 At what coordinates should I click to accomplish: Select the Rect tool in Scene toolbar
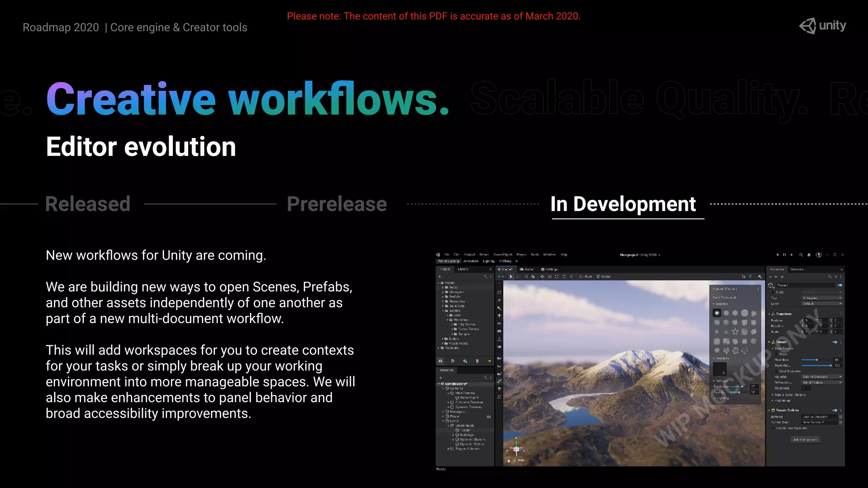coord(564,277)
